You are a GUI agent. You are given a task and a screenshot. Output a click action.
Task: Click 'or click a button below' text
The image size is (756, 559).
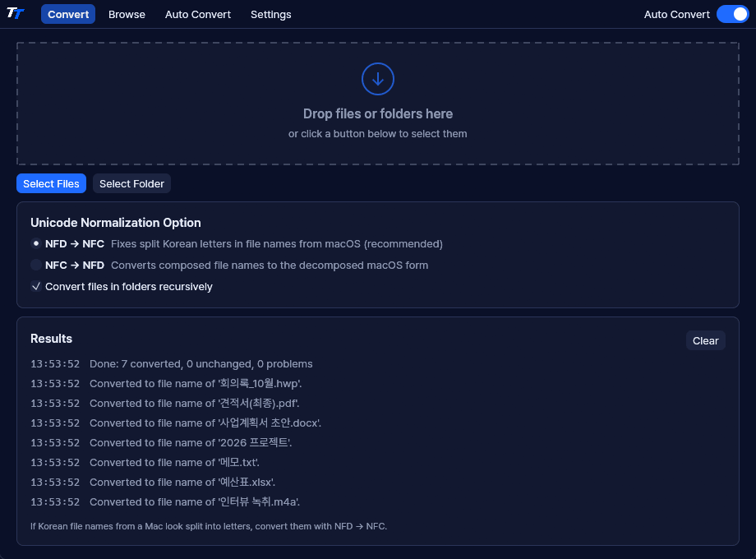click(x=377, y=134)
